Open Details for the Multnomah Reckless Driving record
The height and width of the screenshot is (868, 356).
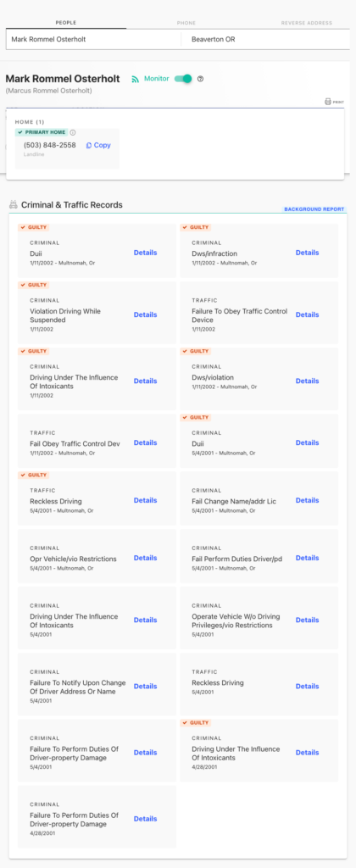(x=145, y=500)
